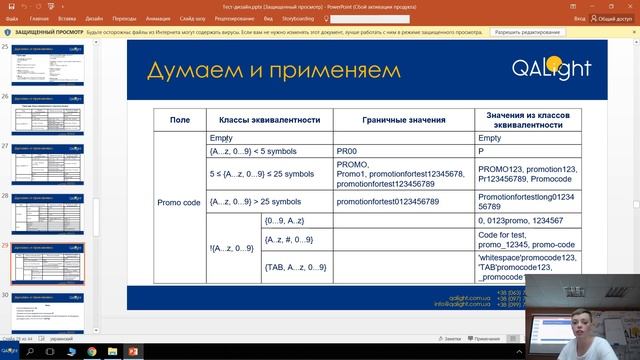Viewport: 640px width, 360px height.
Task: Open Task View on the taskbar
Action: point(50,351)
